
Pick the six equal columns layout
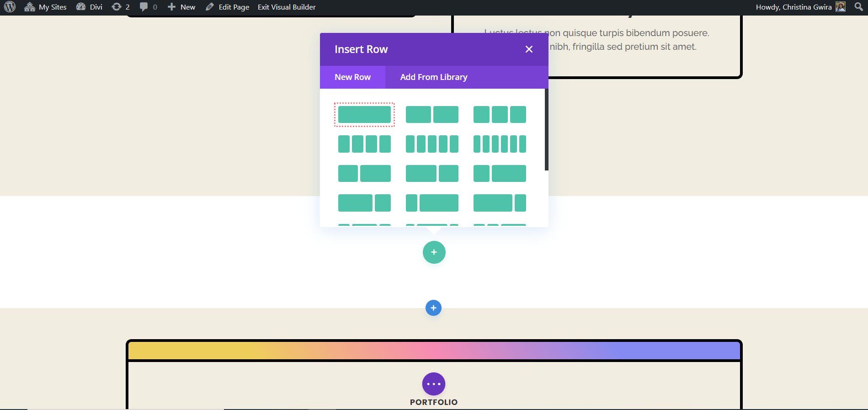pyautogui.click(x=500, y=144)
